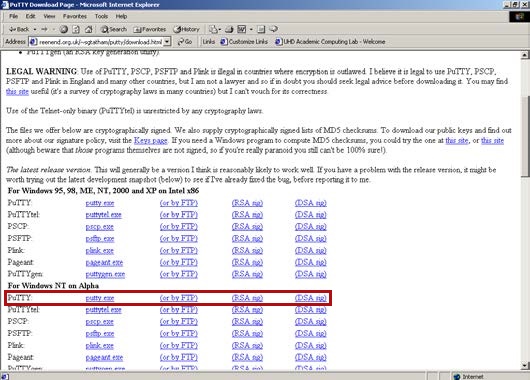The image size is (530, 380).
Task: Download putty.exe under Windows NT on Alpha
Action: click(100, 298)
